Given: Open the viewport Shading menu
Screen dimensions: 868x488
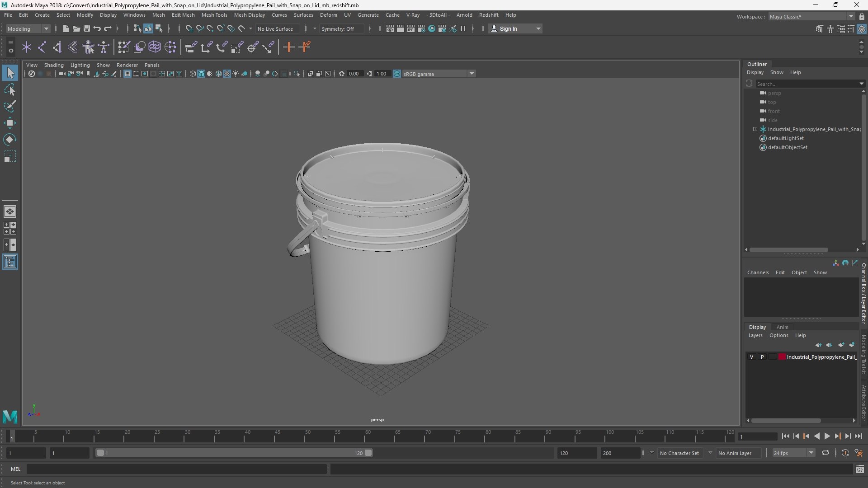Looking at the screenshot, I should point(54,65).
